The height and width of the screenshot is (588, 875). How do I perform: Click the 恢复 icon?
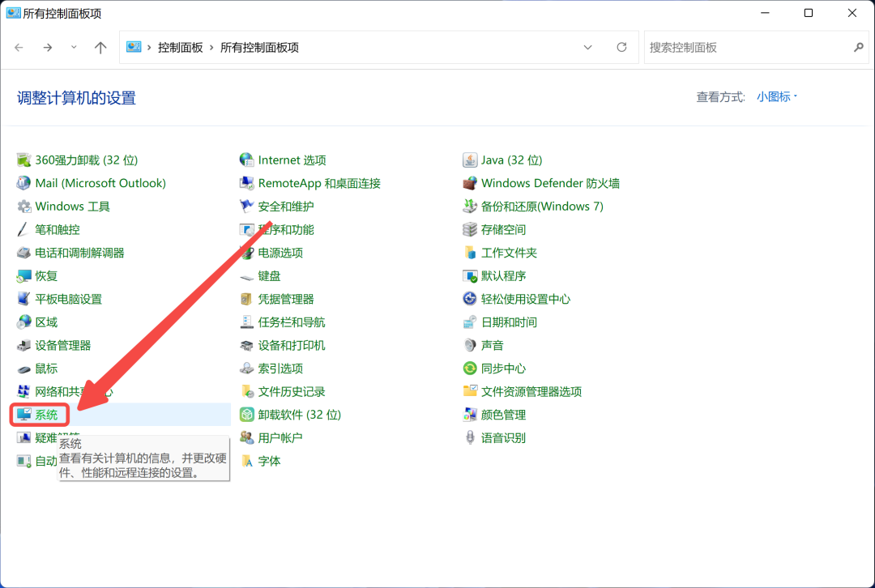(23, 276)
